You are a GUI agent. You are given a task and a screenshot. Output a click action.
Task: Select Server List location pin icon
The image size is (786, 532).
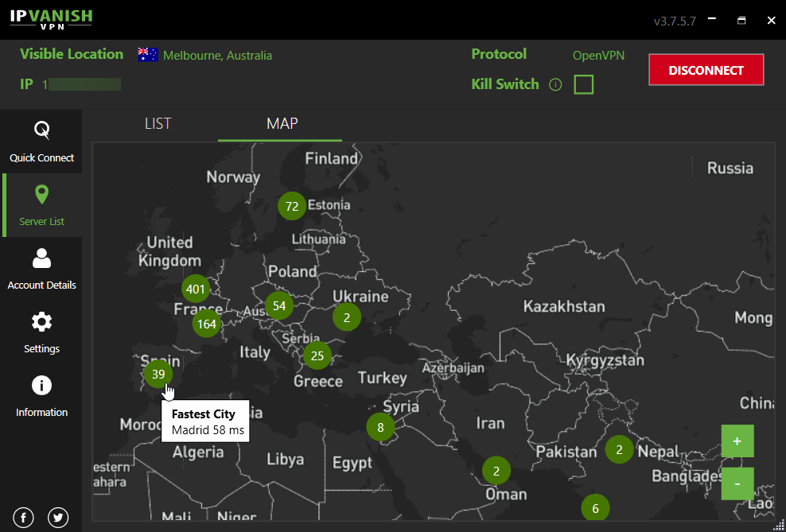point(41,195)
